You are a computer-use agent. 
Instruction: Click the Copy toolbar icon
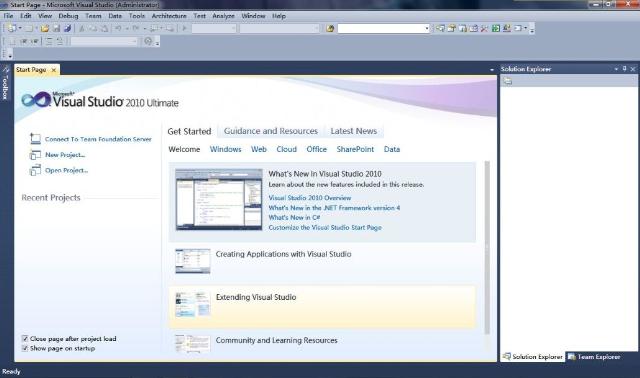pos(93,28)
